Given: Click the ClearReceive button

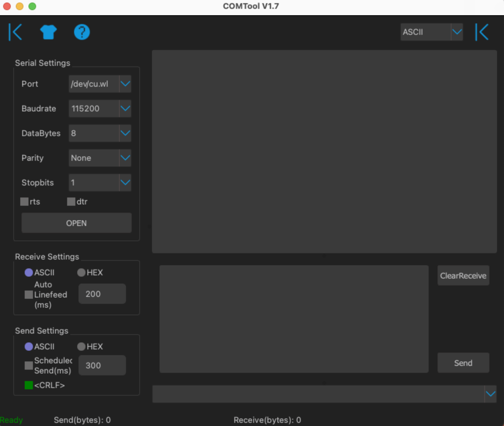Looking at the screenshot, I should pos(463,275).
